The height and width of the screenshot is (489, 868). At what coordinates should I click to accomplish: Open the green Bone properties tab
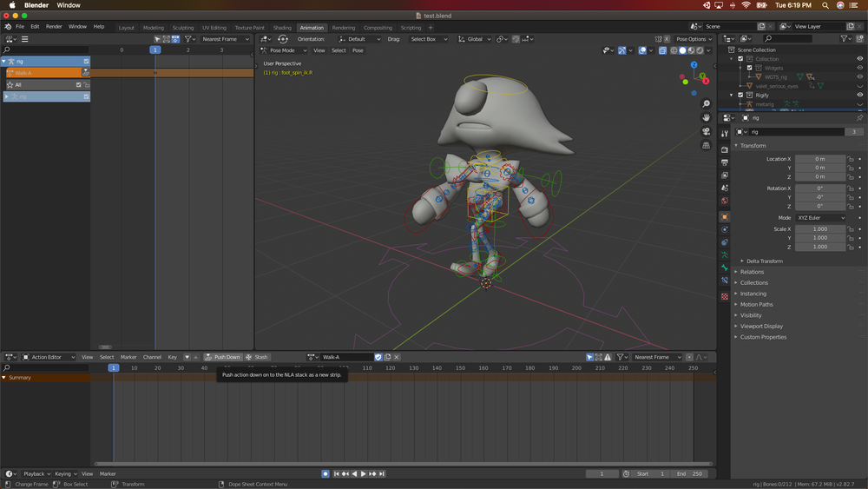tap(725, 268)
